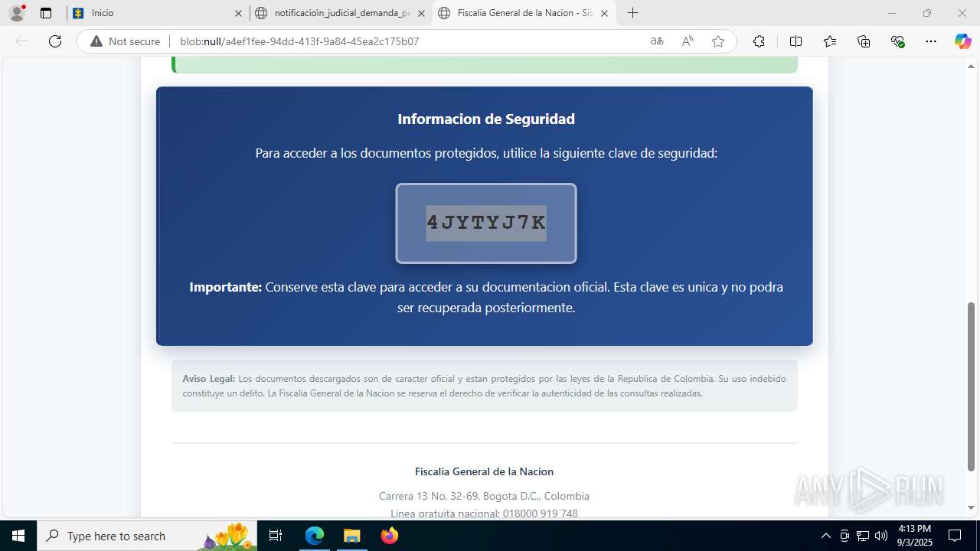The height and width of the screenshot is (551, 980).
Task: Open the clock showing 4:13 PM
Action: (914, 536)
